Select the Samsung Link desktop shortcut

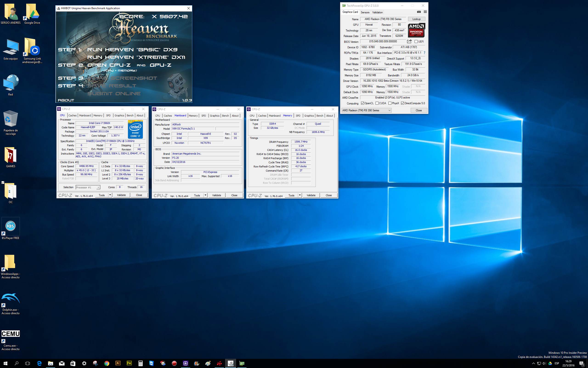click(32, 51)
